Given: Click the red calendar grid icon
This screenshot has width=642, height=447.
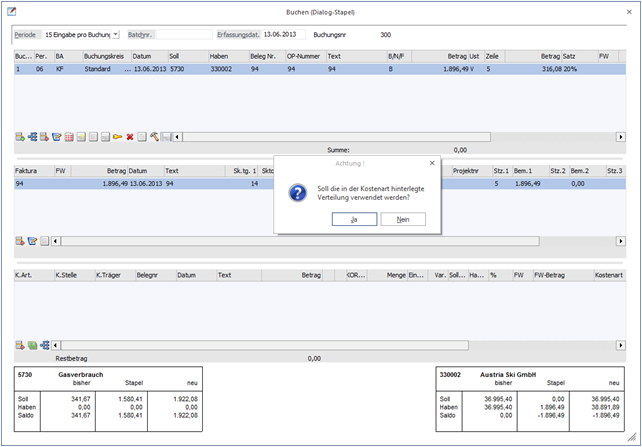Looking at the screenshot, I should tap(69, 136).
